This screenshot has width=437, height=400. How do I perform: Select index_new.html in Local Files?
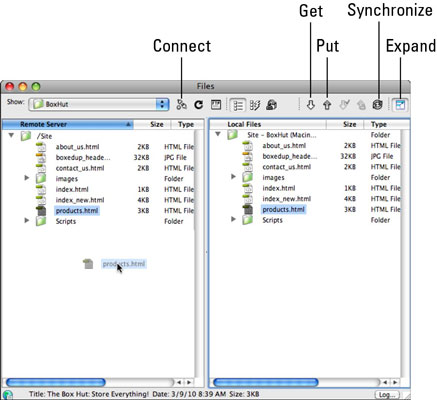coord(287,199)
